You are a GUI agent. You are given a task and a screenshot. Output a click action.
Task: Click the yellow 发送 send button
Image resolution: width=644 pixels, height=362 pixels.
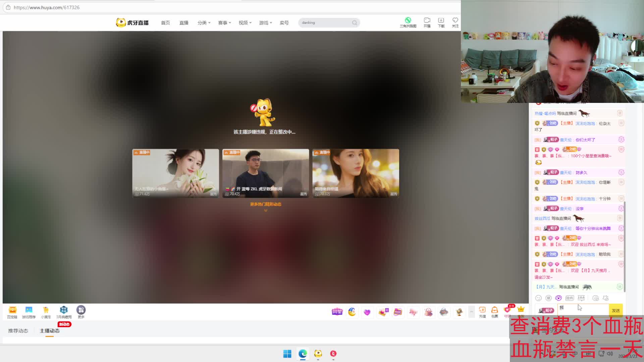[615, 310]
